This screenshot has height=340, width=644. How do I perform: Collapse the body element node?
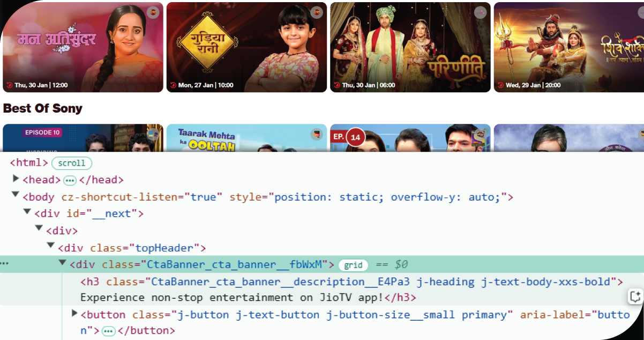pos(16,196)
